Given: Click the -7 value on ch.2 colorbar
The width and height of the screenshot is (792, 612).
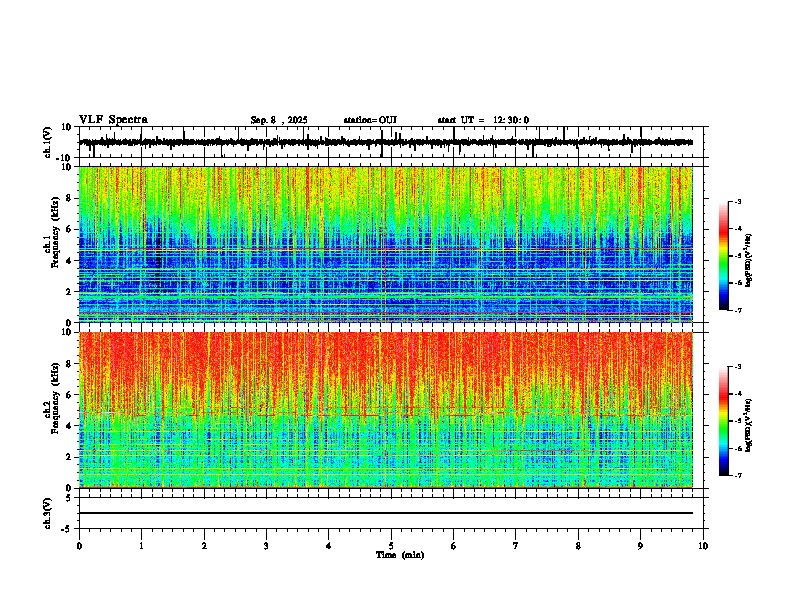Looking at the screenshot, I should [738, 476].
